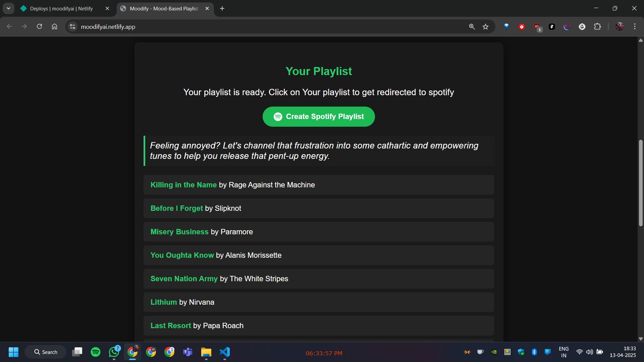Reload the page with refresh icon
This screenshot has height=362, width=644.
pos(39,26)
